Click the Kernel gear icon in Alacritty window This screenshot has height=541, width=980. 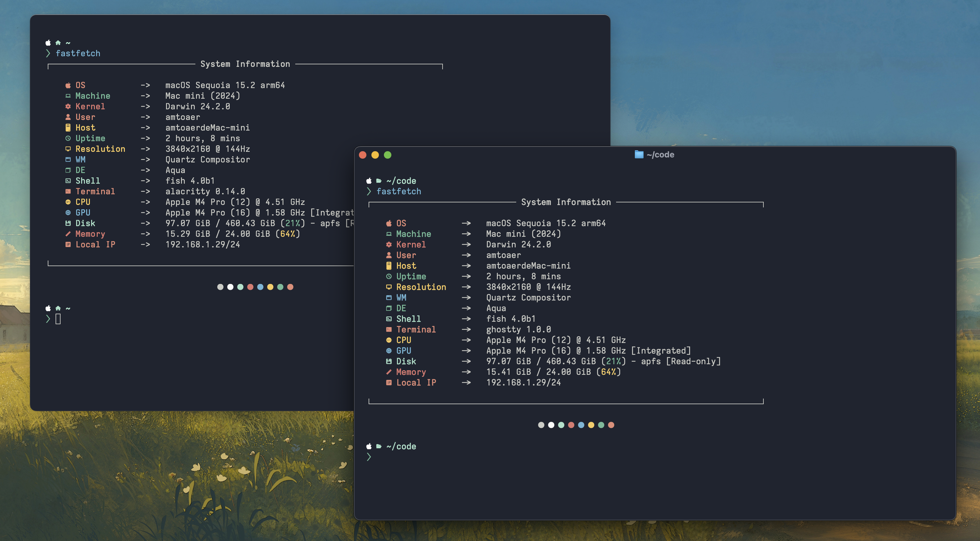68,107
